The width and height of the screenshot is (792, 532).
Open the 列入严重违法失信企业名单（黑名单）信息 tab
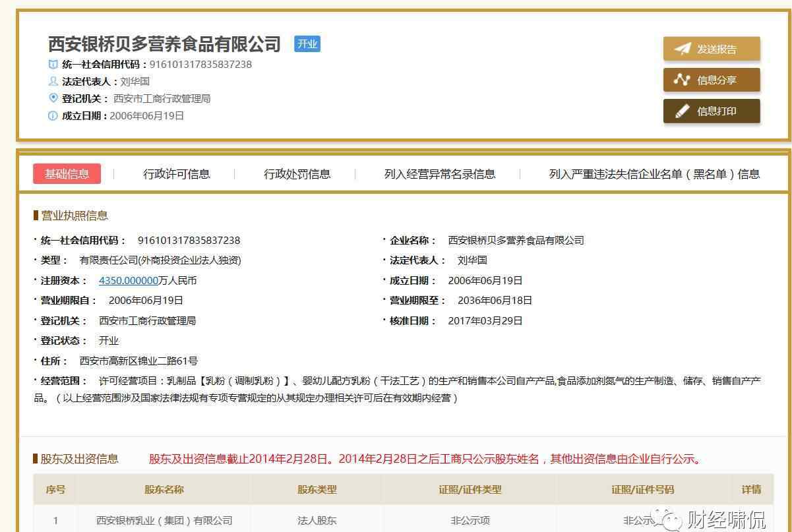(x=654, y=174)
